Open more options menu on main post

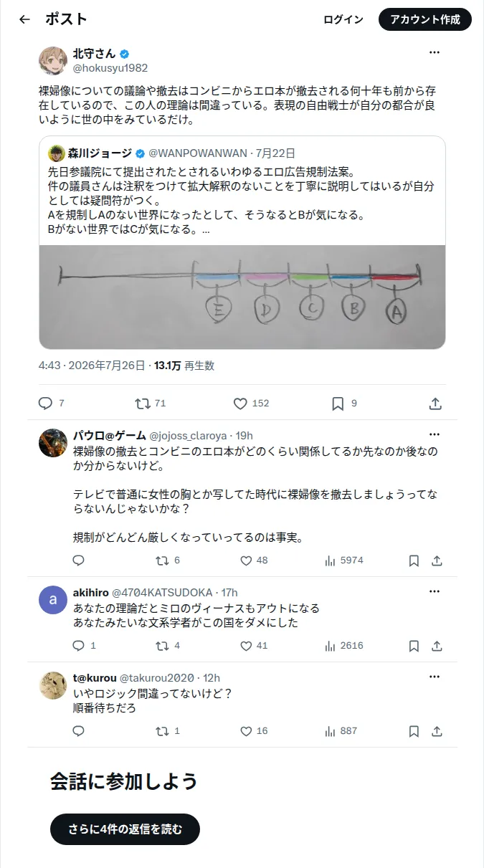tap(435, 52)
